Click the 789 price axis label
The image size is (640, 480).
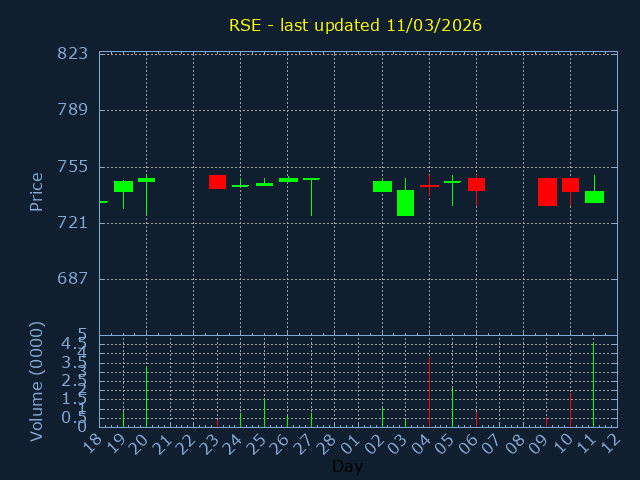coord(72,110)
